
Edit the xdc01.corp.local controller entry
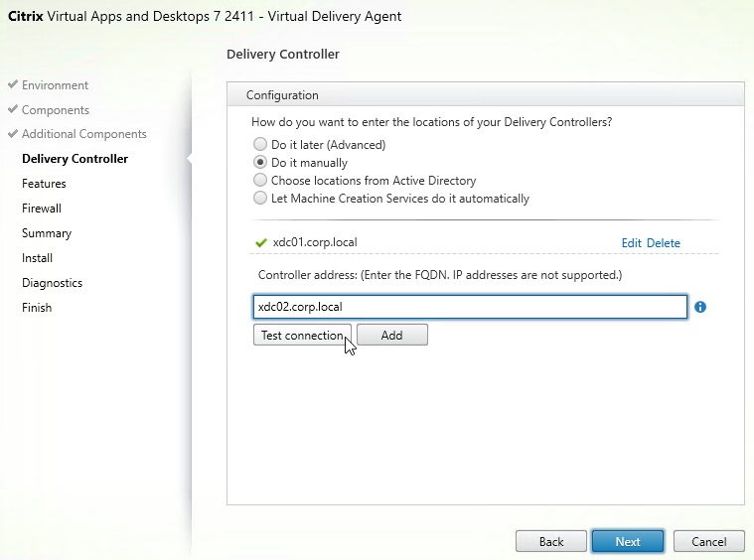click(x=632, y=242)
